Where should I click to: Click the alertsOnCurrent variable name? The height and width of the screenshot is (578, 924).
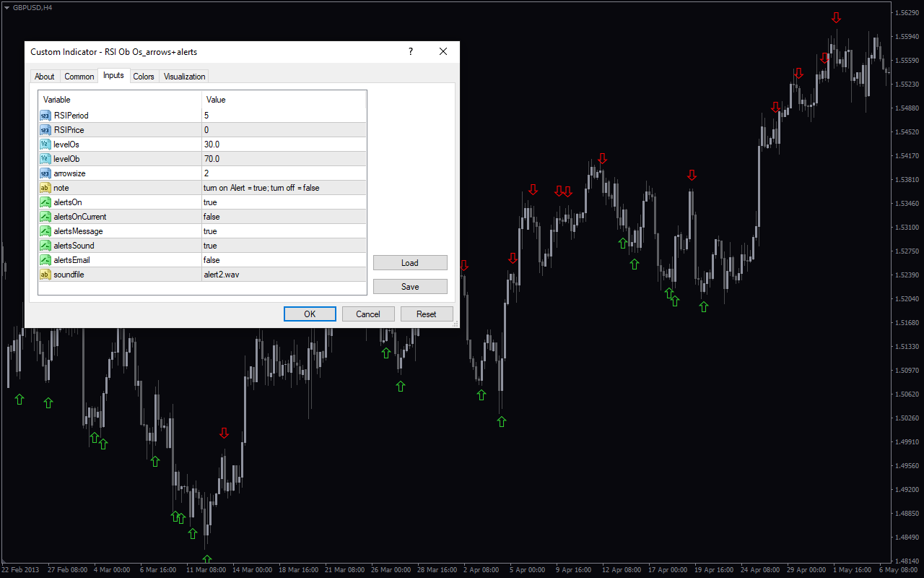tap(80, 217)
